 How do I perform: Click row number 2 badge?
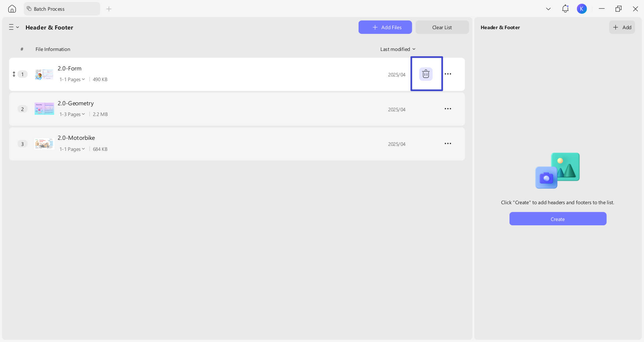(22, 109)
